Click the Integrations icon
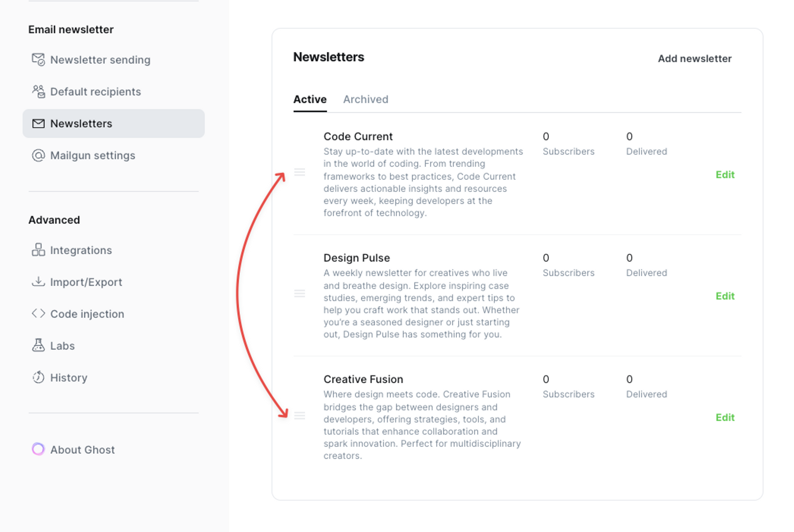This screenshot has width=794, height=532. pyautogui.click(x=37, y=250)
